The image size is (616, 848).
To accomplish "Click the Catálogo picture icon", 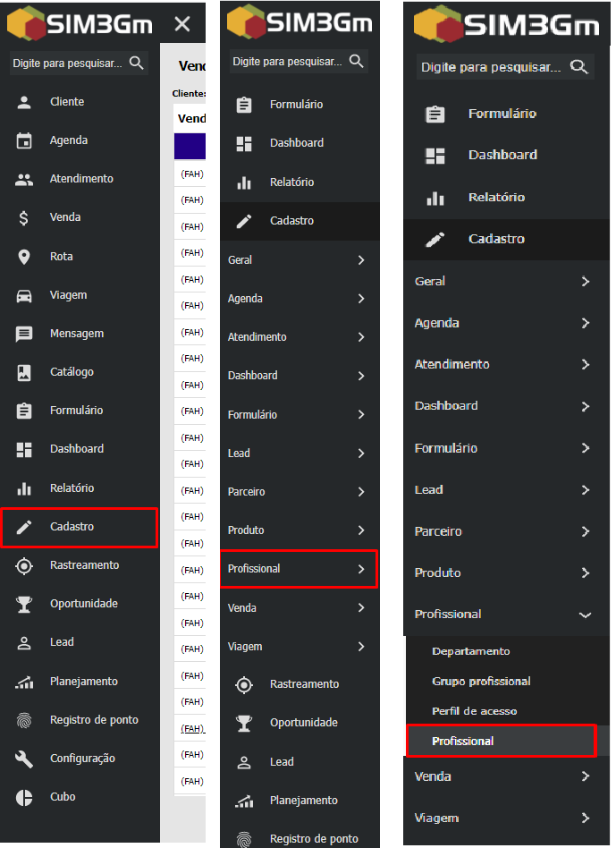I will [x=24, y=373].
